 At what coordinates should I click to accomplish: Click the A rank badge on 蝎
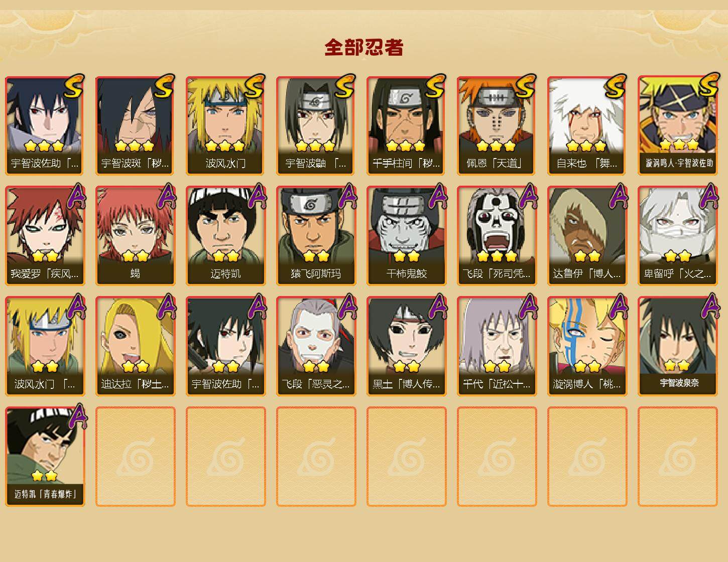coord(166,196)
